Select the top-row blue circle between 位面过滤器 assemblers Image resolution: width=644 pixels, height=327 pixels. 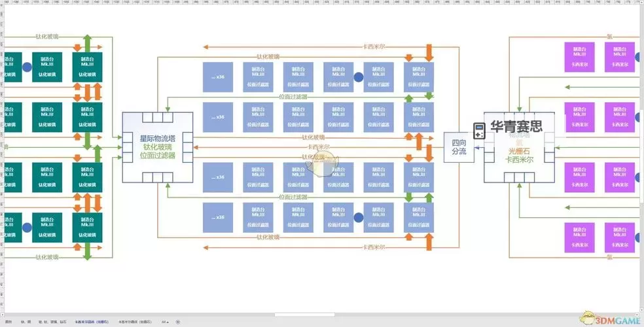coord(359,77)
